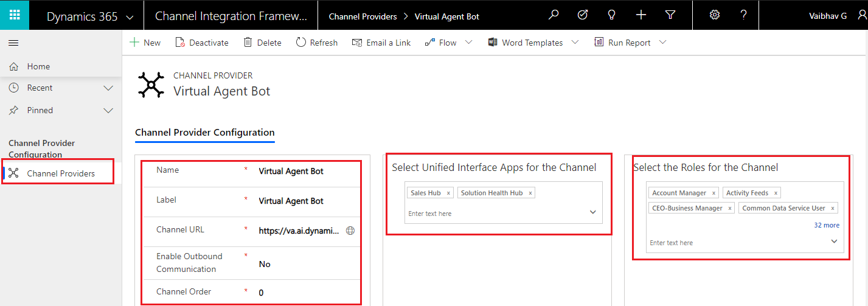Click the Flow command
This screenshot has height=306, width=868.
(x=441, y=43)
